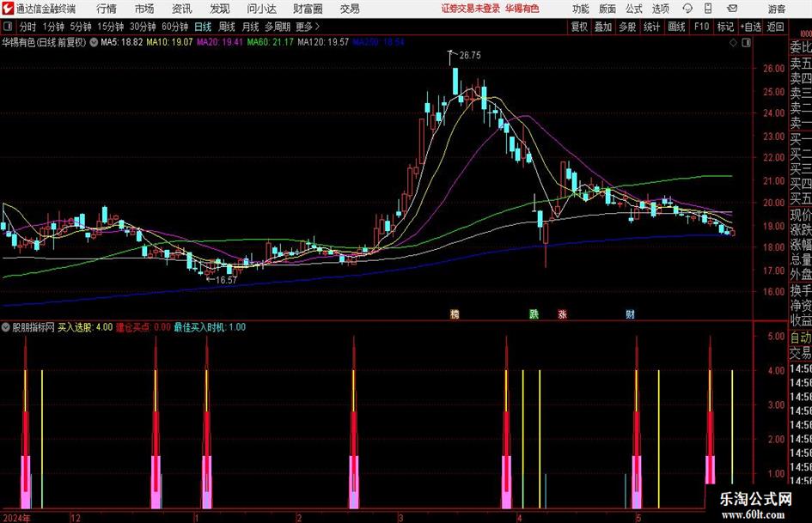The height and width of the screenshot is (523, 812).
Task: Switch to 月线 monthly period
Action: pos(250,27)
